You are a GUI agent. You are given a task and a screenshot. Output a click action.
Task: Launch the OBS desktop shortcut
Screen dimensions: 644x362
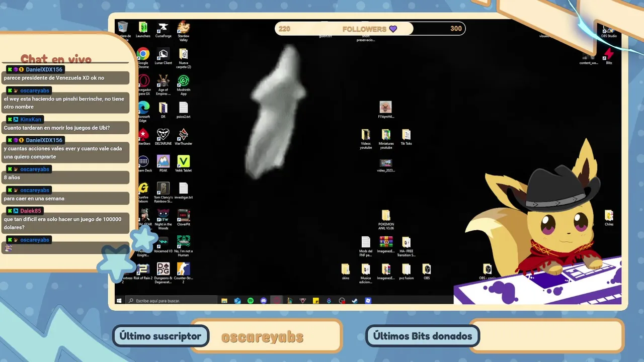click(x=426, y=271)
